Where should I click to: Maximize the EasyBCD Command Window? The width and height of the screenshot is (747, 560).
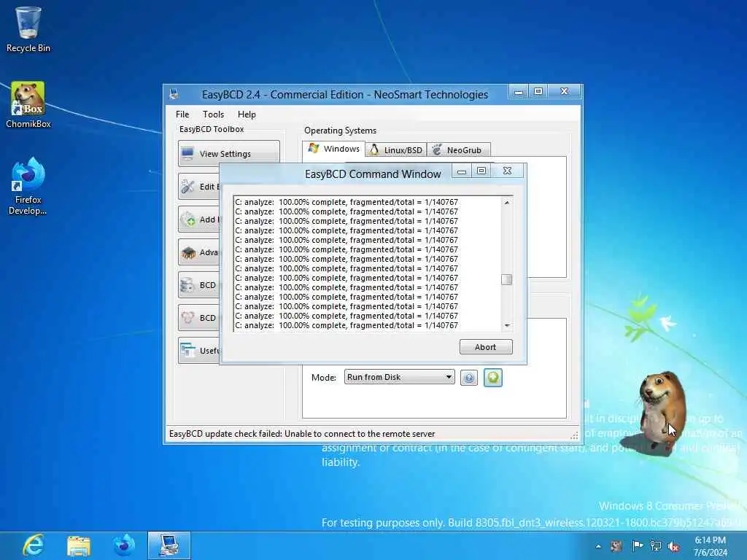(x=481, y=171)
